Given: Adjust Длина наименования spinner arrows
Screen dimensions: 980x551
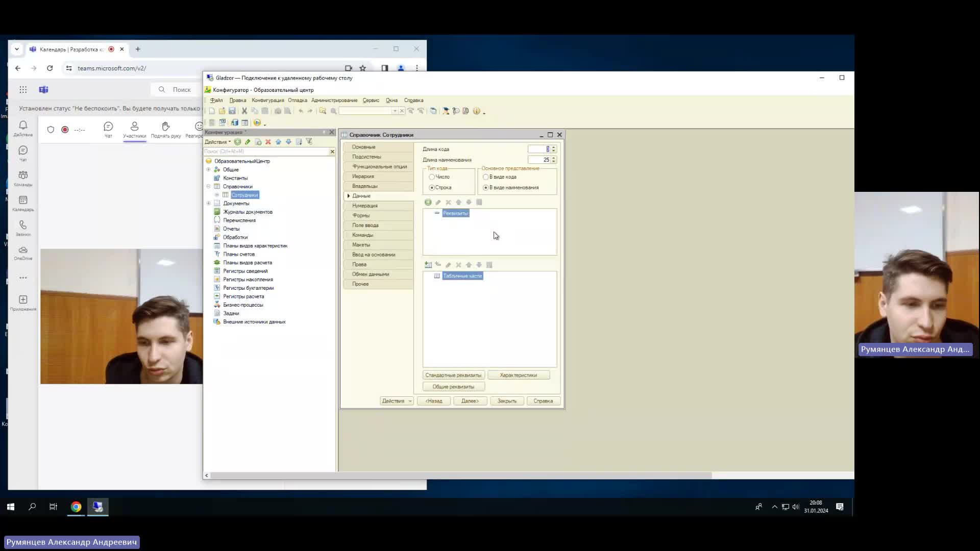Looking at the screenshot, I should [x=554, y=160].
